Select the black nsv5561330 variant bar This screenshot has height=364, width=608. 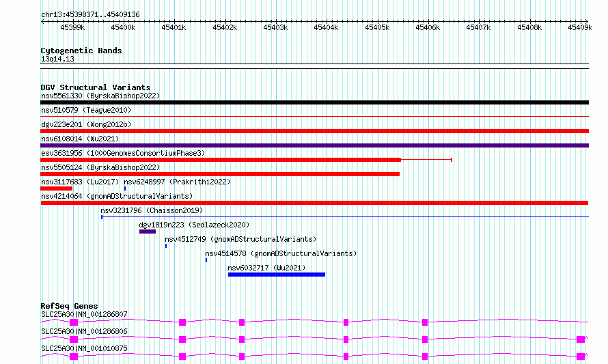314,102
